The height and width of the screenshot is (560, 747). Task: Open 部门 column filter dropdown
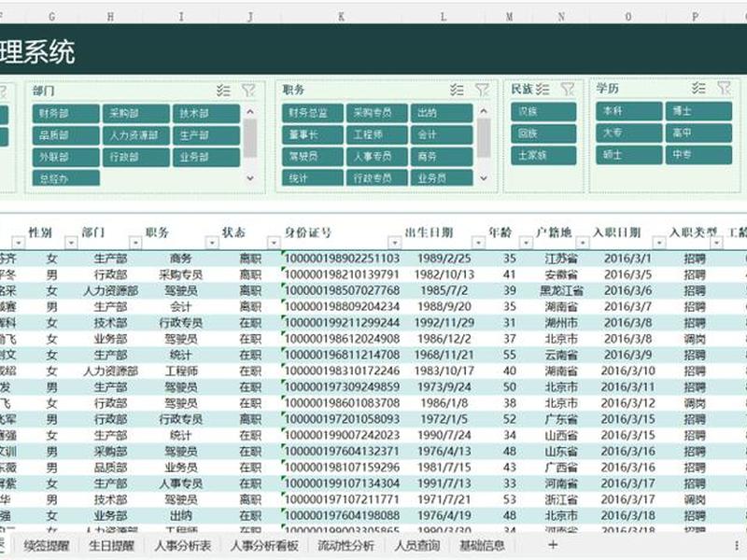[x=135, y=243]
